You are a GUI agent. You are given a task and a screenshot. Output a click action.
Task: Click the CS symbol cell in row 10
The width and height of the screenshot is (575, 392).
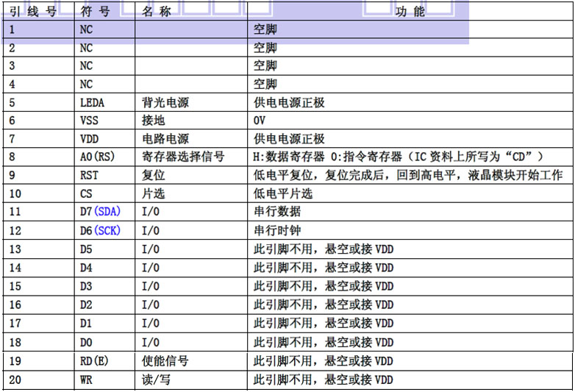point(87,193)
